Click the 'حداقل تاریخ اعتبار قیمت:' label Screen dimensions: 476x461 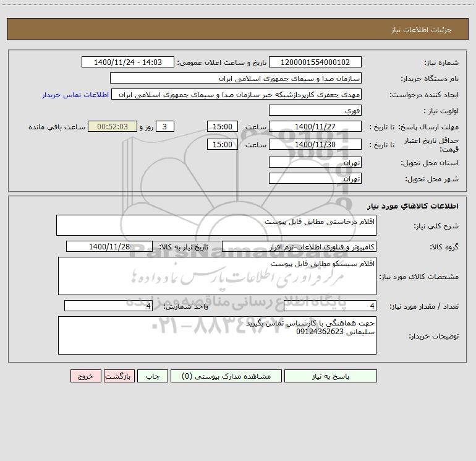(x=431, y=145)
